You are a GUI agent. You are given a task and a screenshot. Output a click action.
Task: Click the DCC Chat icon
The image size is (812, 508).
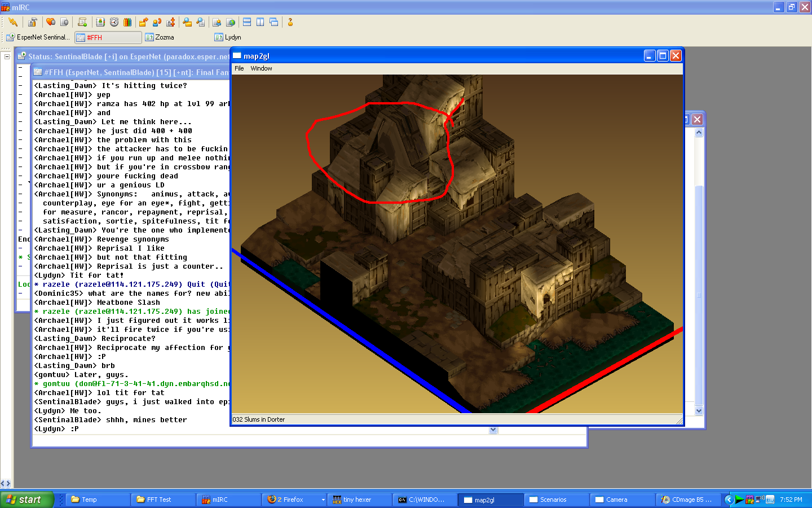tap(157, 22)
